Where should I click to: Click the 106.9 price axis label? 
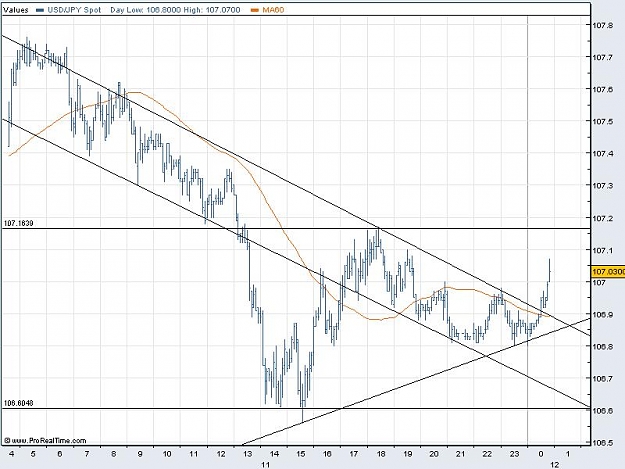[602, 315]
